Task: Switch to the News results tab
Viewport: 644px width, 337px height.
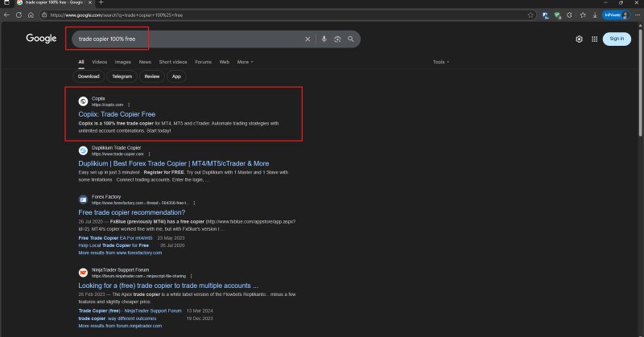Action: (x=145, y=62)
